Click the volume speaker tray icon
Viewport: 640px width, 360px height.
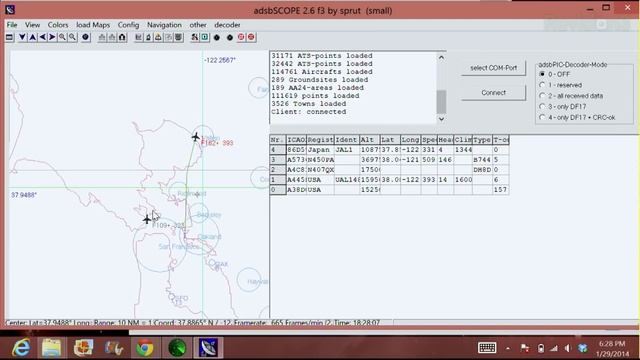click(x=568, y=348)
